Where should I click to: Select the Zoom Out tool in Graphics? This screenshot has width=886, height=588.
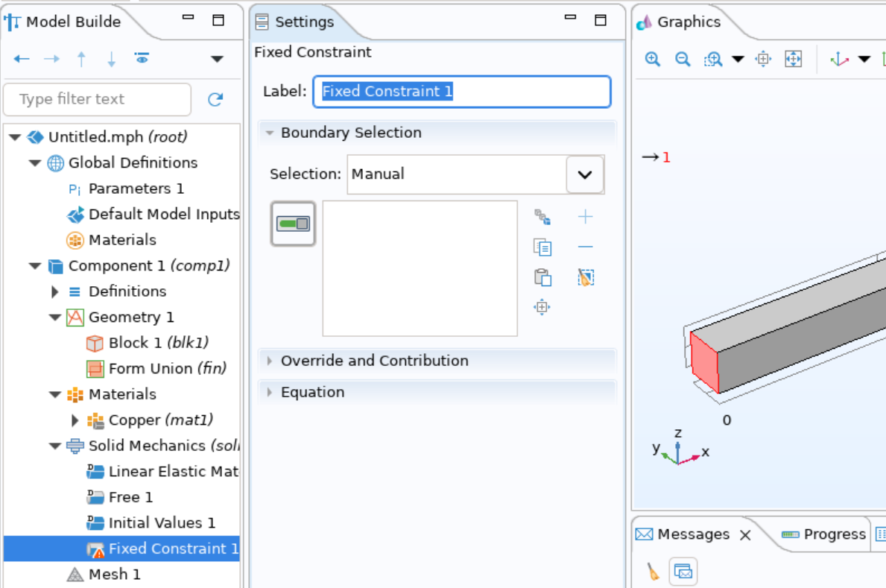coord(683,59)
